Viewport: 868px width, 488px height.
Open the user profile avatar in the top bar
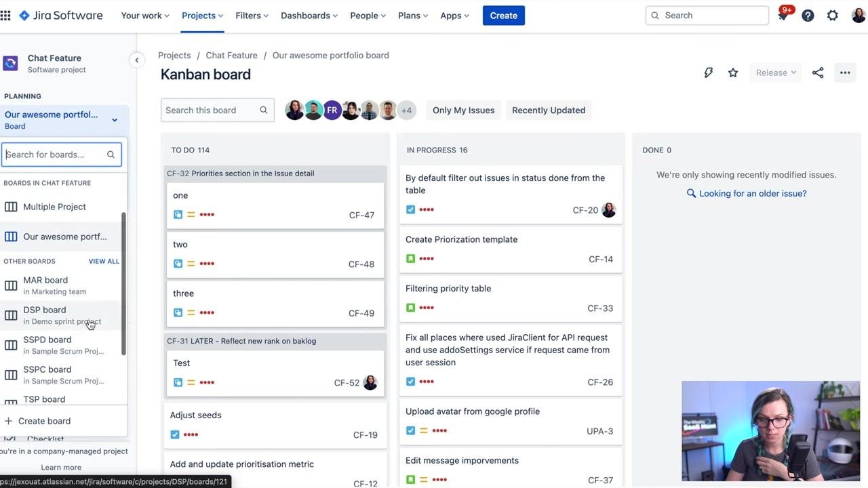[859, 15]
